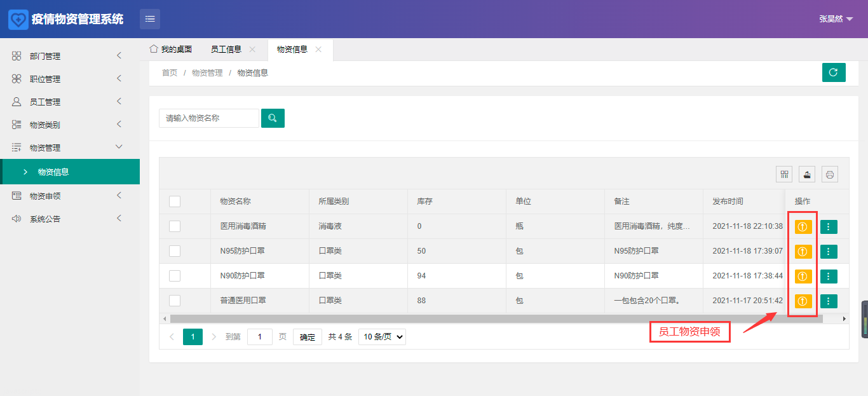Switch to the 我的桌面 tab
The height and width of the screenshot is (396, 868).
(x=171, y=50)
